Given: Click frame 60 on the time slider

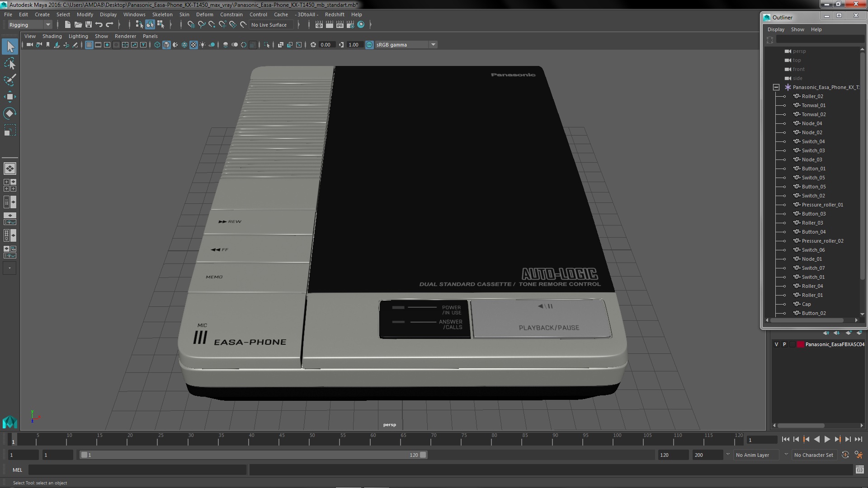Looking at the screenshot, I should point(373,439).
